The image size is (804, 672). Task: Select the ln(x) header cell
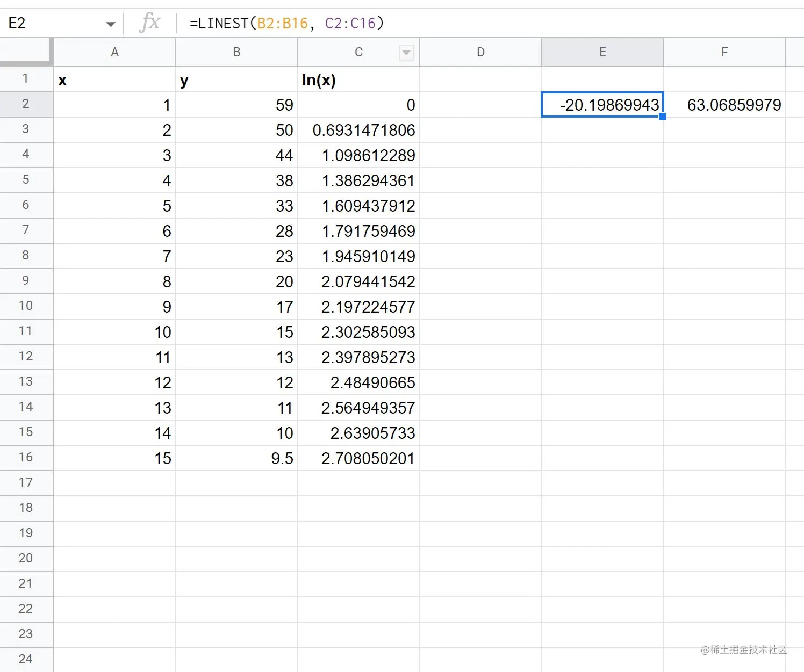coord(358,80)
